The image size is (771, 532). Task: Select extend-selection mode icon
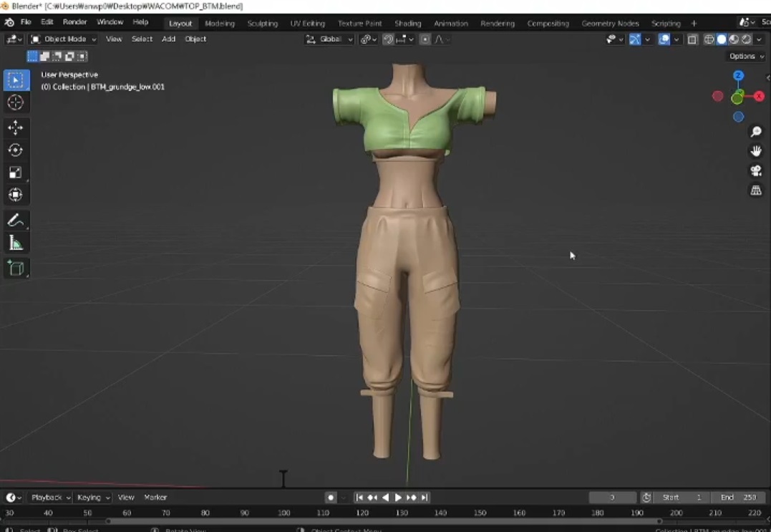pyautogui.click(x=45, y=57)
